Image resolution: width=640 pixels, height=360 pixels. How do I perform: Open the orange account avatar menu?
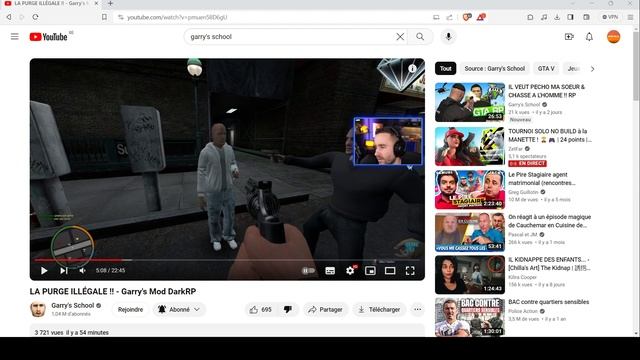pyautogui.click(x=613, y=37)
